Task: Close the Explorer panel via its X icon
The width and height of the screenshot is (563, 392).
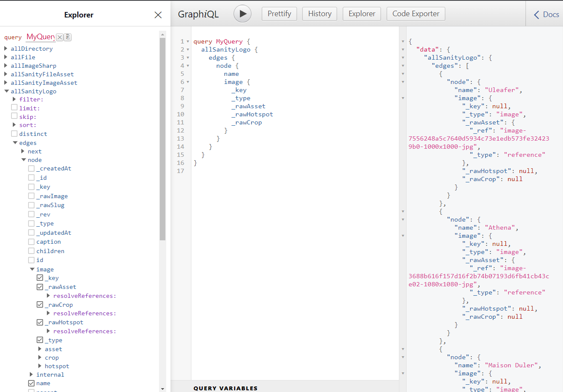Action: click(x=158, y=14)
